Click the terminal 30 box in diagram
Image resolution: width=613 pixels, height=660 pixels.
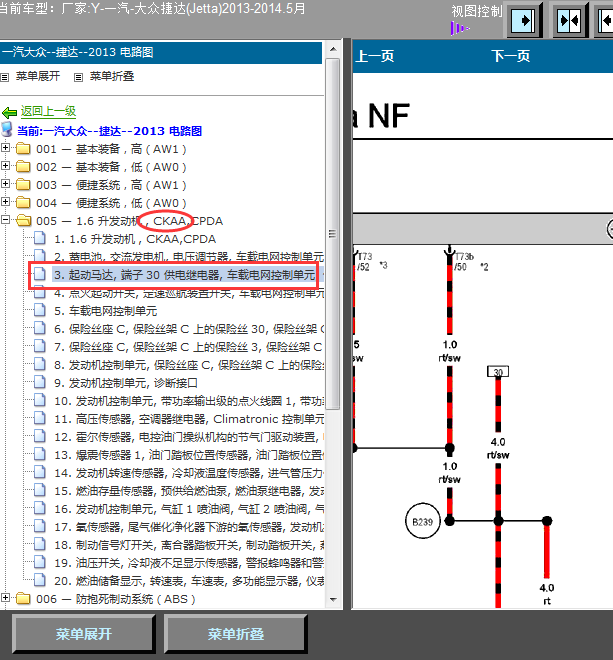tap(498, 372)
